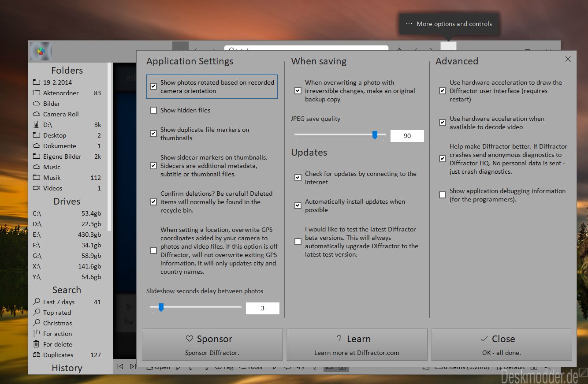Expand the History section header
This screenshot has height=384, width=588.
pyautogui.click(x=67, y=368)
